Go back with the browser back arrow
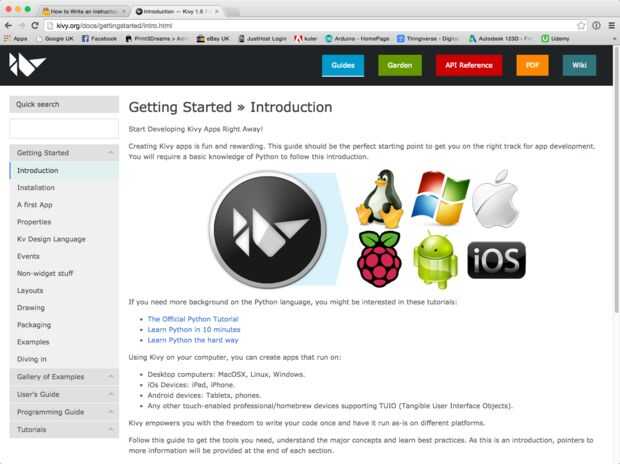620x464 pixels. coord(8,25)
